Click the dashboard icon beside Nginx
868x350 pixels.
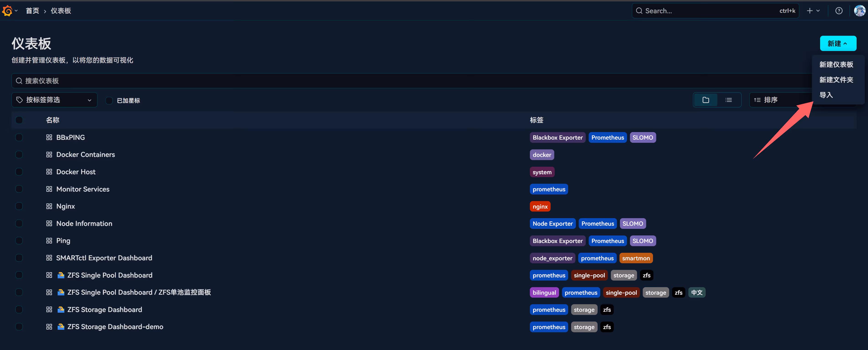coord(49,206)
